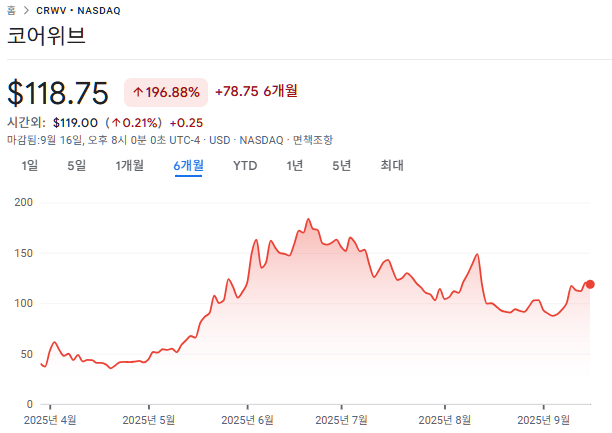Click the $118.75 price value
This screenshot has height=433, width=612.
coord(58,93)
